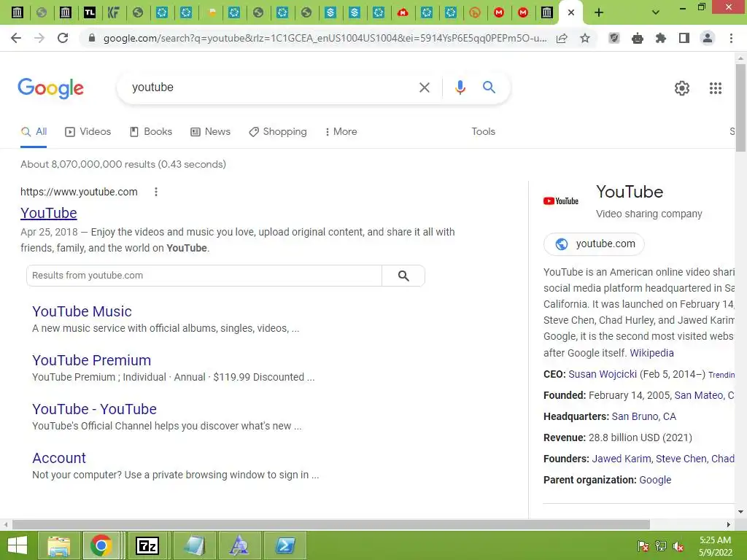Share this page via the share icon
The height and width of the screenshot is (560, 747).
click(562, 38)
